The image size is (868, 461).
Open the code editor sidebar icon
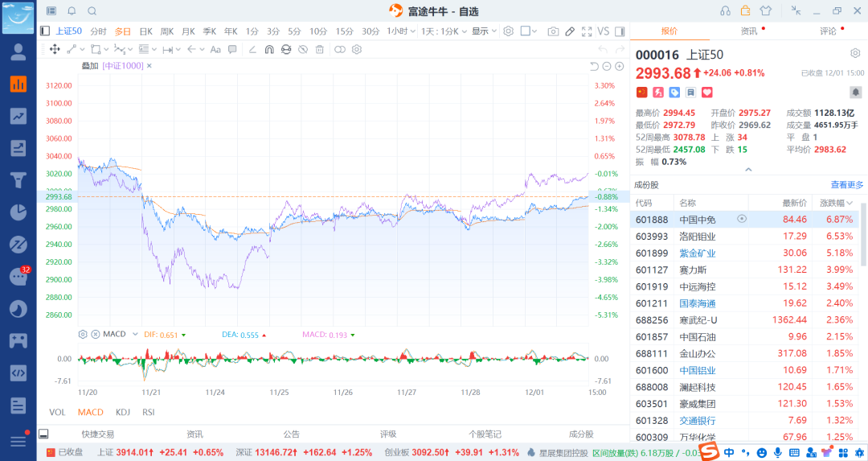tap(18, 373)
